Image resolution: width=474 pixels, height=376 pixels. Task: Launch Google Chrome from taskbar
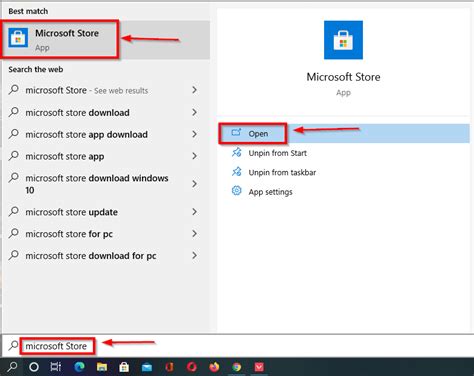(x=237, y=367)
